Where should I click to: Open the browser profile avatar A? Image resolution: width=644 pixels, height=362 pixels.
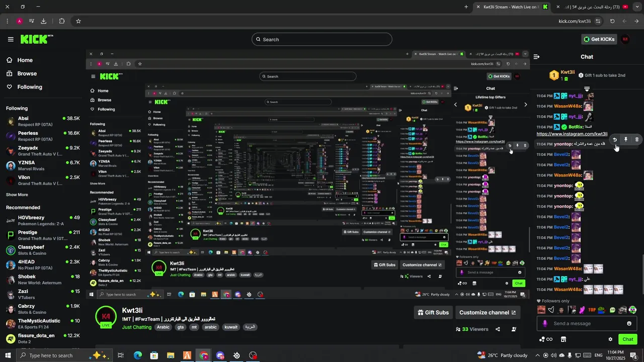pos(19,21)
